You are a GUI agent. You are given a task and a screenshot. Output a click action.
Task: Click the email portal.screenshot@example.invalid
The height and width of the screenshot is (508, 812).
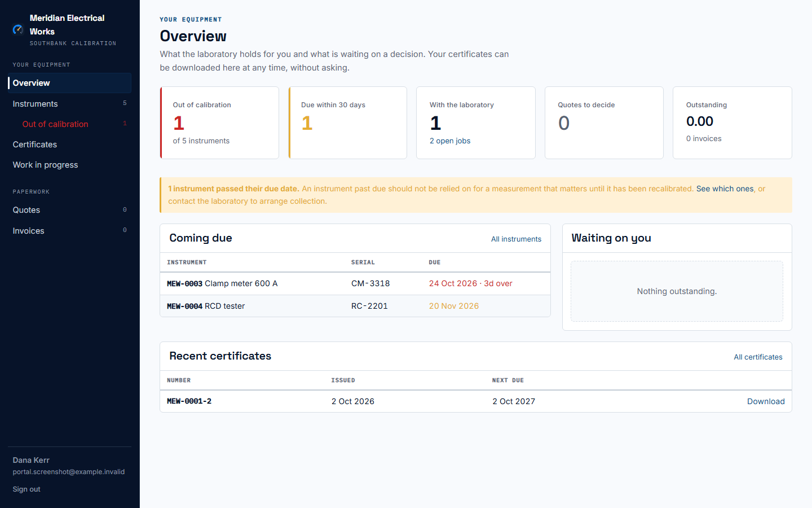[69, 472]
